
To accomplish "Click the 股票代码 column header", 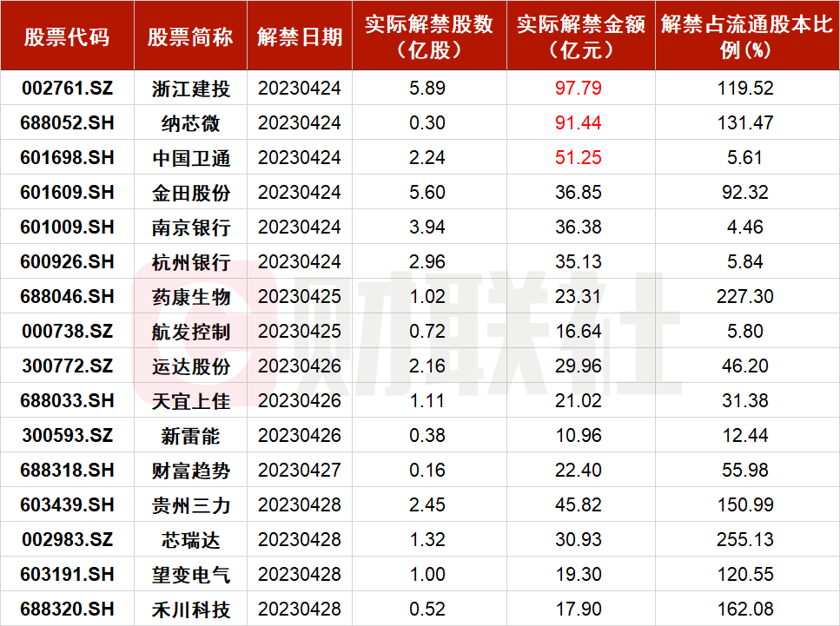I will click(x=67, y=36).
